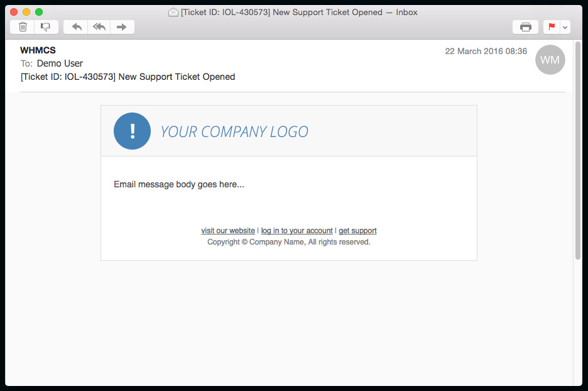This screenshot has width=588, height=391.
Task: Click the sender name WHMCS
Action: [x=38, y=50]
